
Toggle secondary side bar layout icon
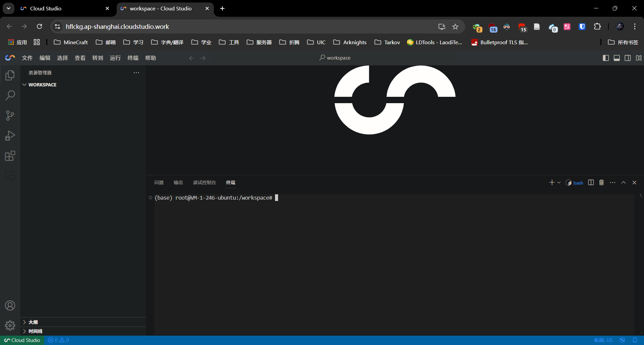pos(628,58)
